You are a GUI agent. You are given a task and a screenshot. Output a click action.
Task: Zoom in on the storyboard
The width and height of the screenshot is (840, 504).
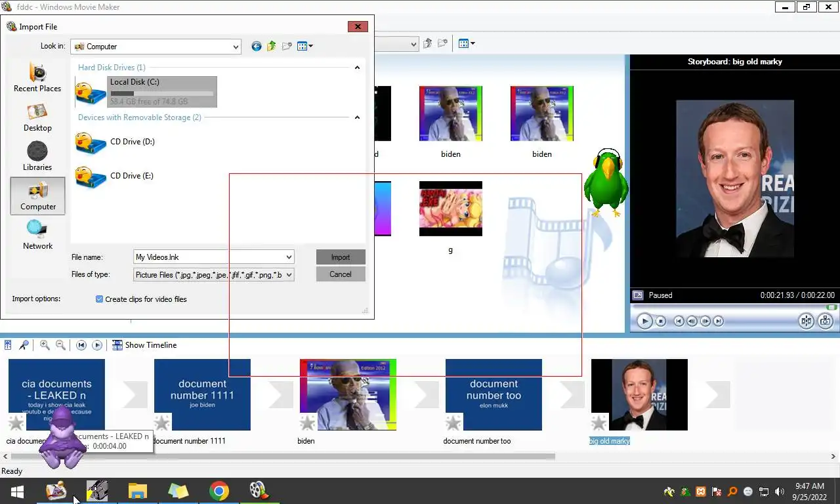point(45,345)
